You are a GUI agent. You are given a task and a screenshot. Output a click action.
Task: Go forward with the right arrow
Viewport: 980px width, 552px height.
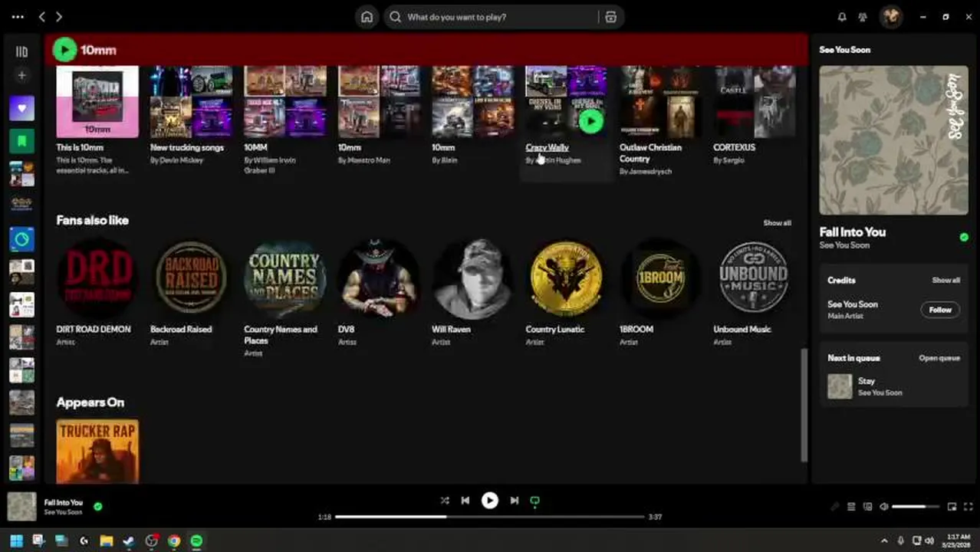pyautogui.click(x=59, y=17)
